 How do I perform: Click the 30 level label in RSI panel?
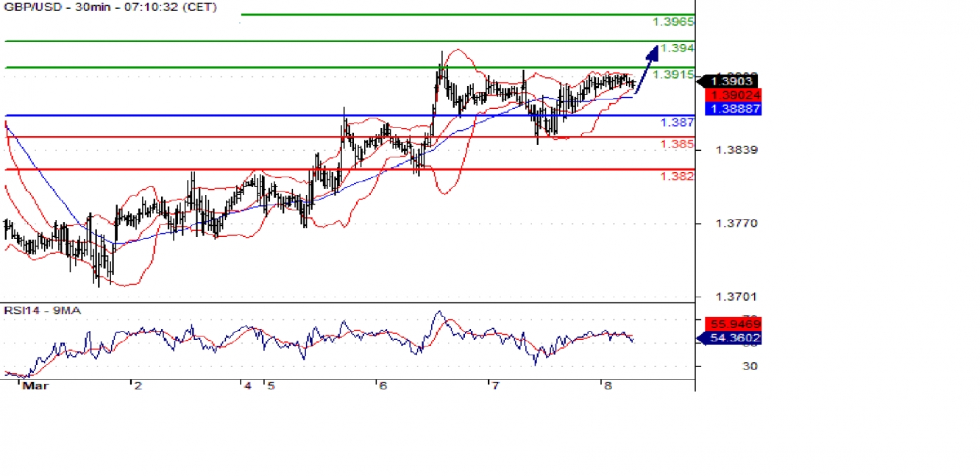pos(749,366)
